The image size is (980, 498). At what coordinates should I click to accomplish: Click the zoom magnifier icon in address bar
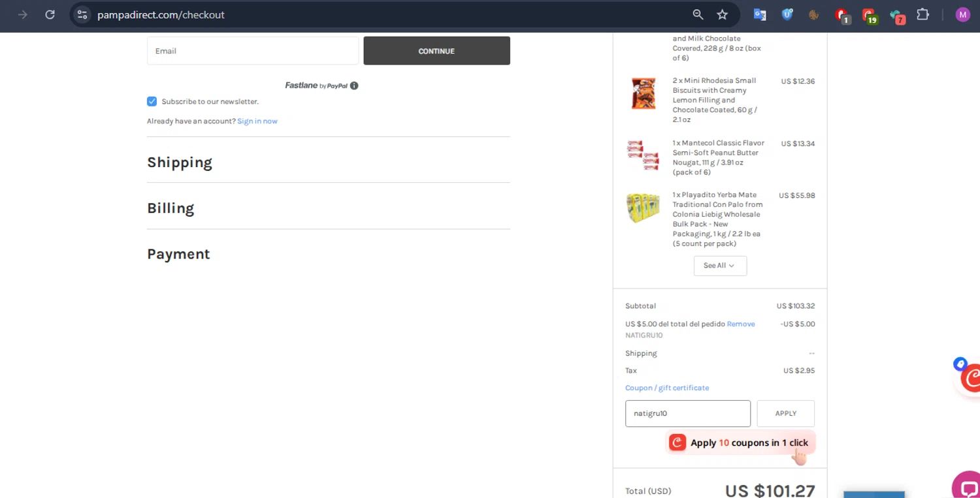698,14
